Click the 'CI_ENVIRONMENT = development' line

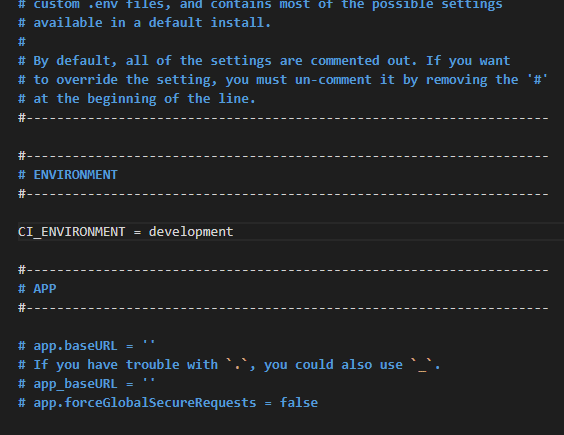(126, 232)
